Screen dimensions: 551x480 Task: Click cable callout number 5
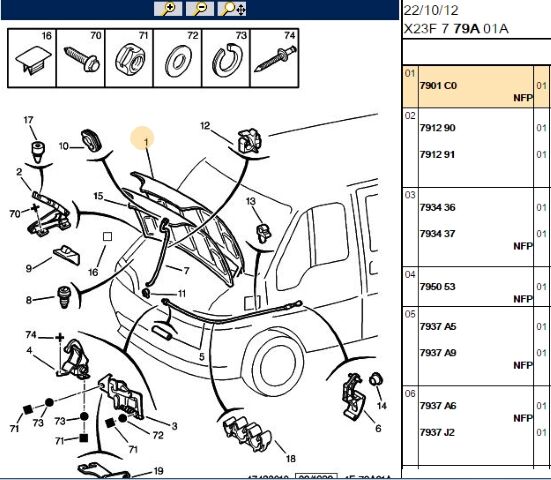click(x=201, y=357)
